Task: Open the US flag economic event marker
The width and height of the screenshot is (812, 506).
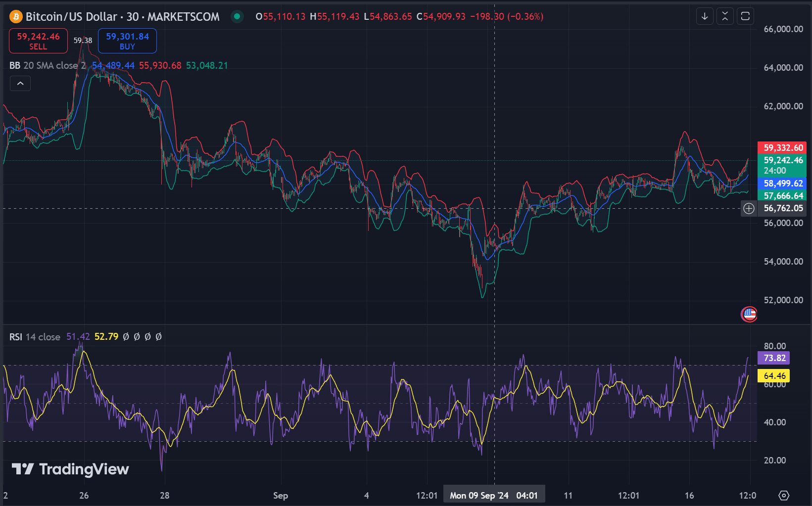Action: pos(749,314)
